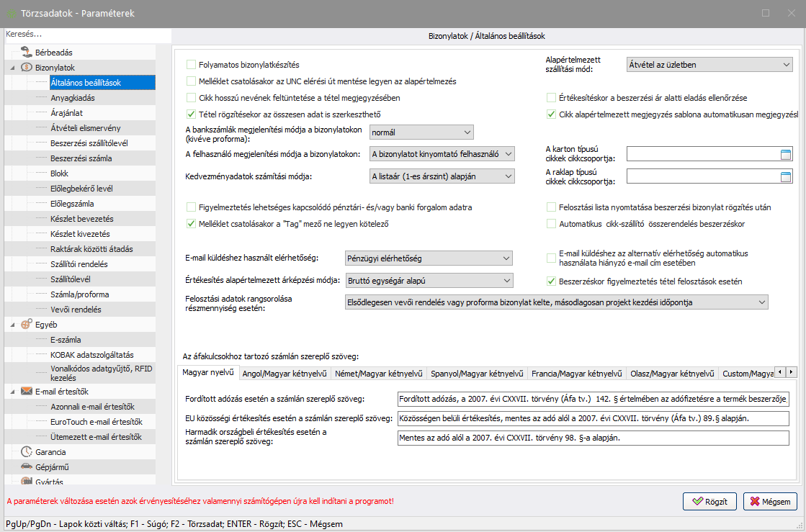This screenshot has height=532, width=806.
Task: Click the Garancia clock icon
Action: (x=26, y=452)
